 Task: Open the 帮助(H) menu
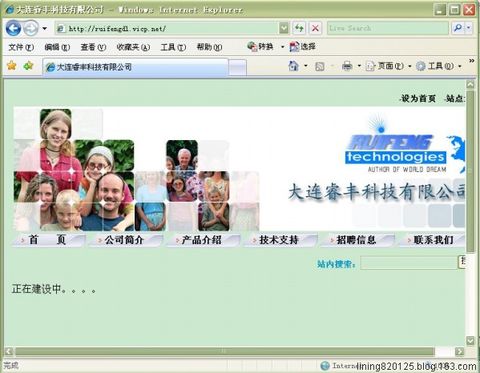tap(209, 47)
